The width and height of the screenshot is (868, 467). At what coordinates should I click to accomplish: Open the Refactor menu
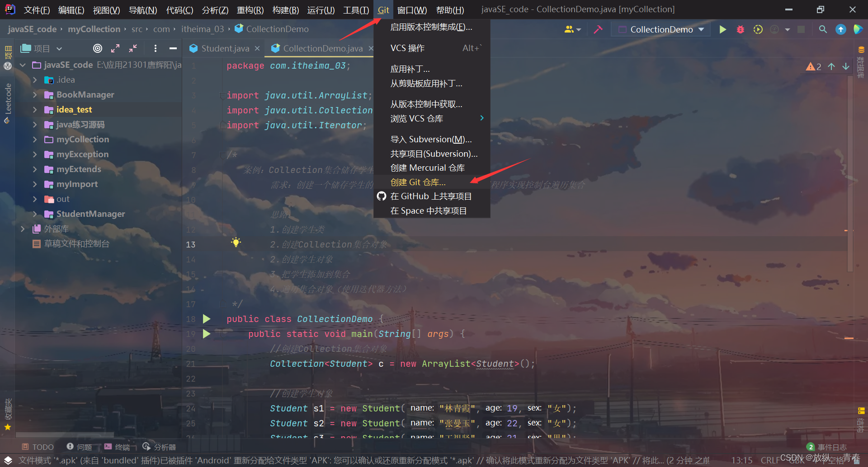[x=250, y=10]
